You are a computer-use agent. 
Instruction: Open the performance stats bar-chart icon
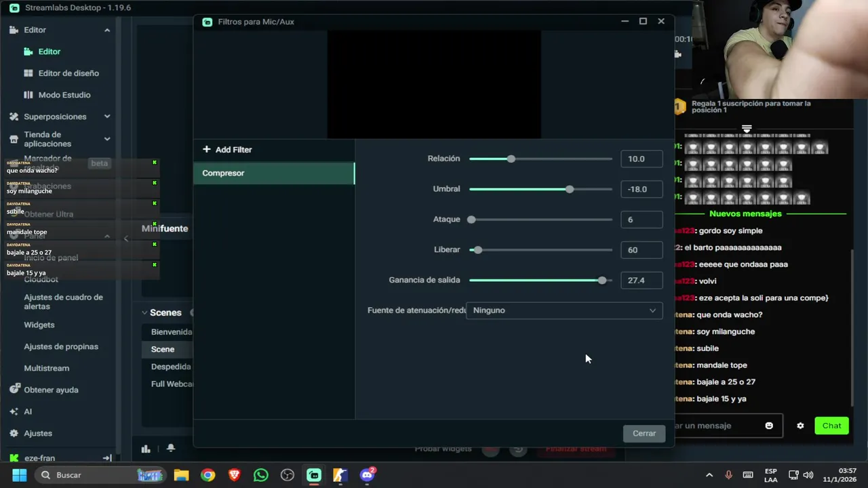[146, 448]
